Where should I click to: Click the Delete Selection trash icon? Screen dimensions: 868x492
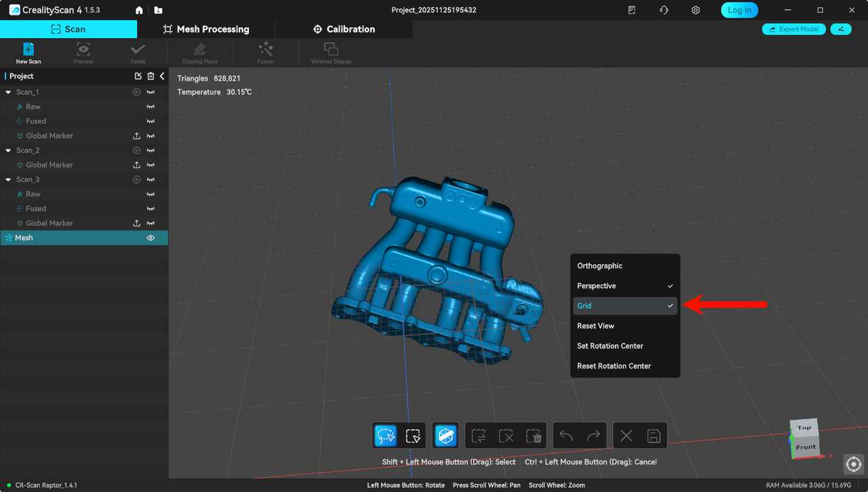tap(534, 435)
